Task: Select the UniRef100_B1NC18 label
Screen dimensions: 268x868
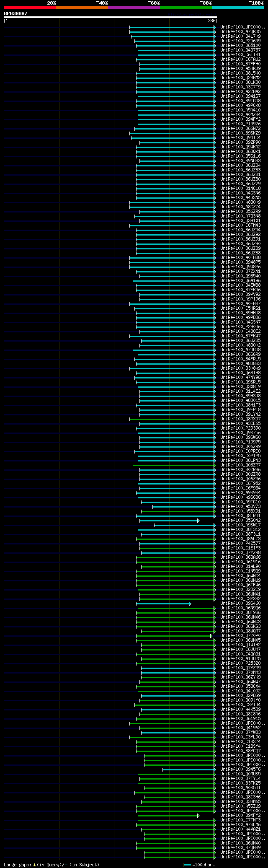Action: (240, 188)
